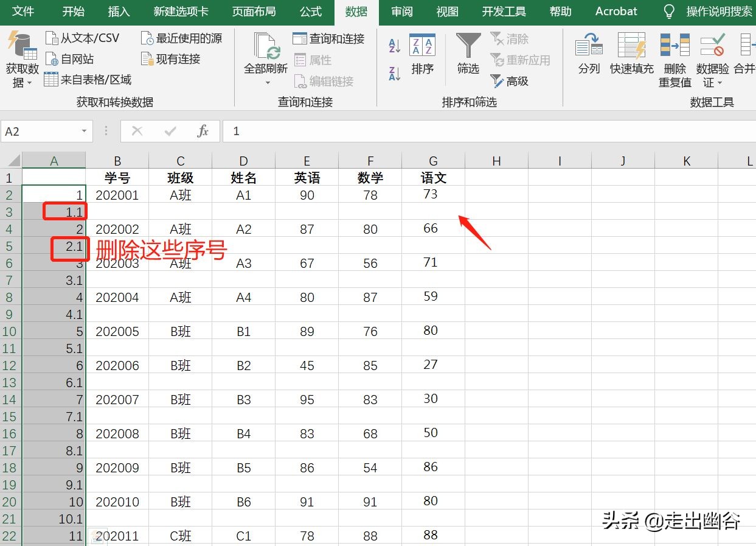This screenshot has height=546, width=756.
Task: Open 现有连接 (existing connections)
Action: (170, 59)
